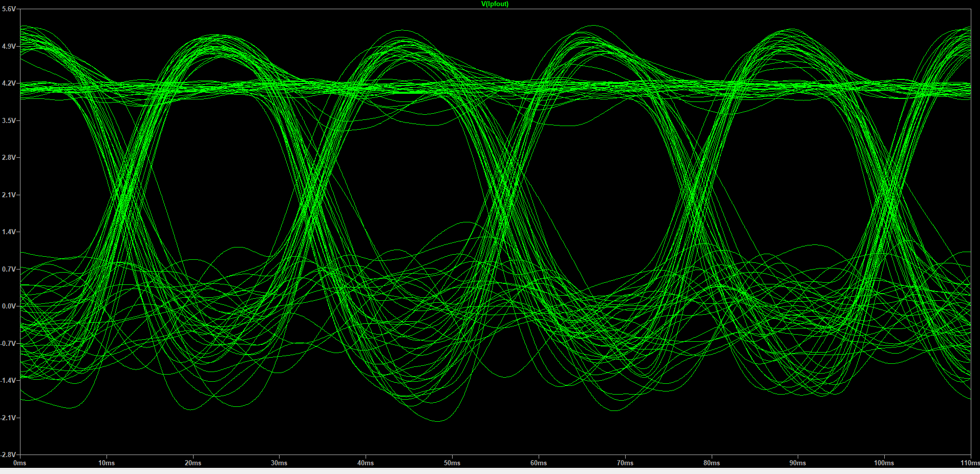Click the 2.1V vertical axis label
The height and width of the screenshot is (474, 980).
(9, 195)
